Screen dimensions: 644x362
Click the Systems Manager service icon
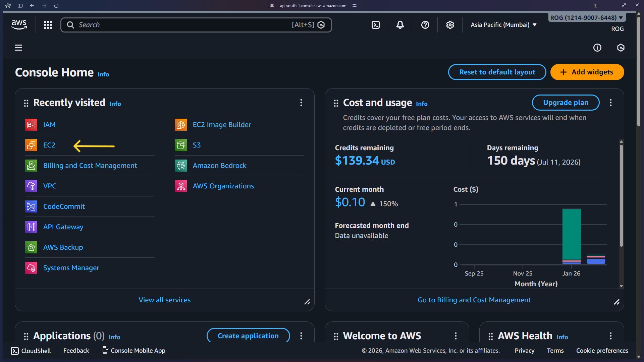coord(31,267)
